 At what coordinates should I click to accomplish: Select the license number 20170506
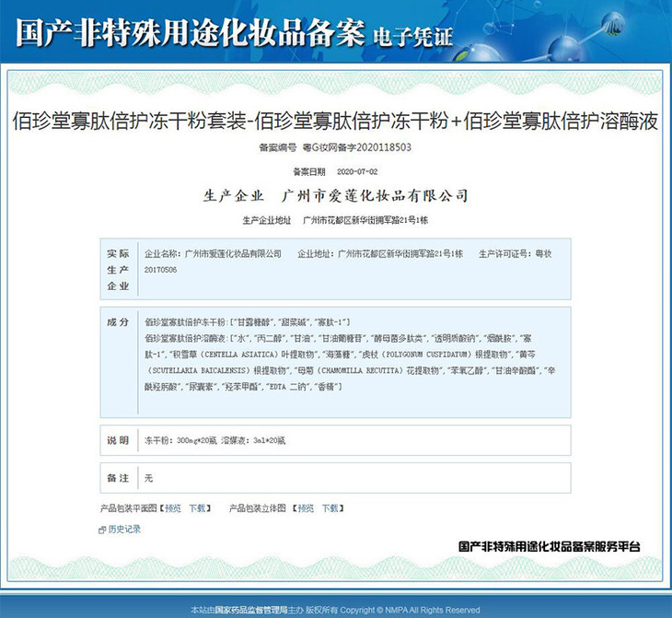160,270
